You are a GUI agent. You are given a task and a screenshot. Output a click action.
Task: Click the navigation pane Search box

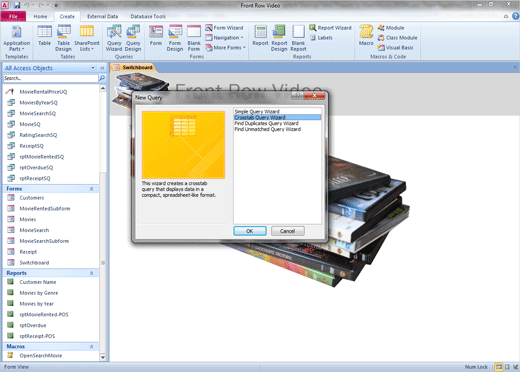point(51,78)
